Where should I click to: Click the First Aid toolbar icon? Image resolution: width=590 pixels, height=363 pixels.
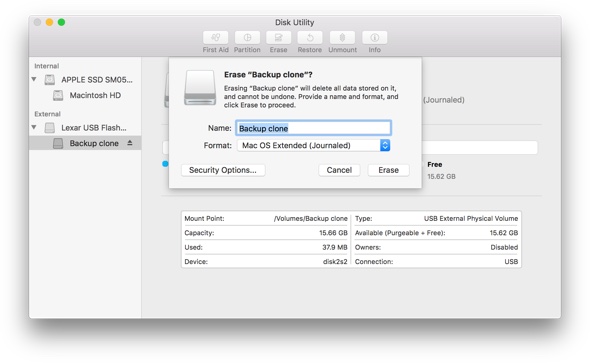pyautogui.click(x=215, y=38)
